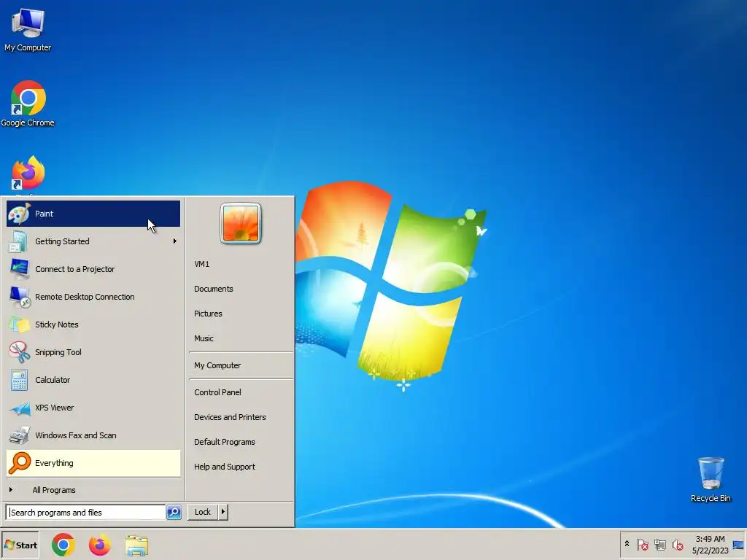Click the Snipping Tool scissors icon
The image size is (747, 560).
pyautogui.click(x=19, y=352)
